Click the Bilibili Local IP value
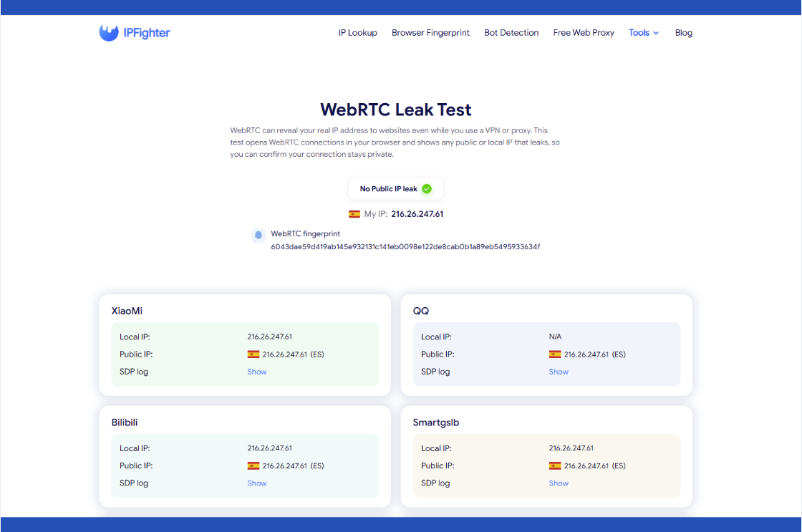Image resolution: width=802 pixels, height=532 pixels. click(x=269, y=448)
